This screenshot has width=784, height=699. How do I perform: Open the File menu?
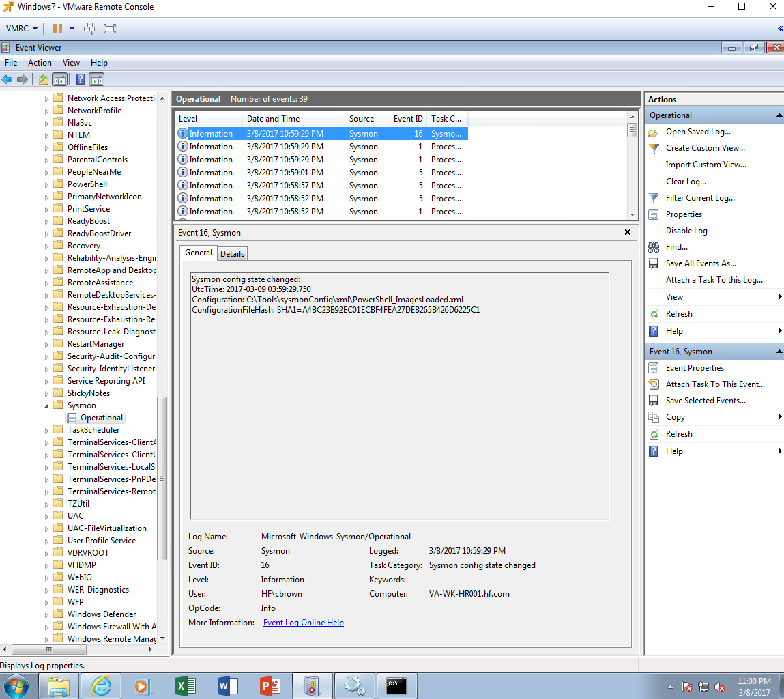(x=11, y=63)
